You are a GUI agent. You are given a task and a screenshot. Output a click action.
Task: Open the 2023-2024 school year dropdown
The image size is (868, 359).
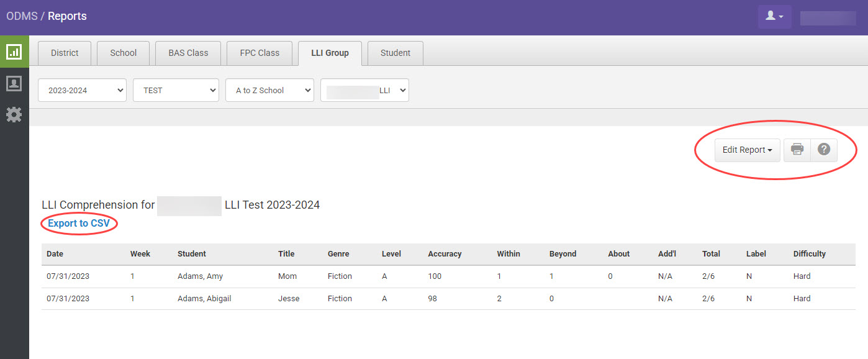click(82, 90)
